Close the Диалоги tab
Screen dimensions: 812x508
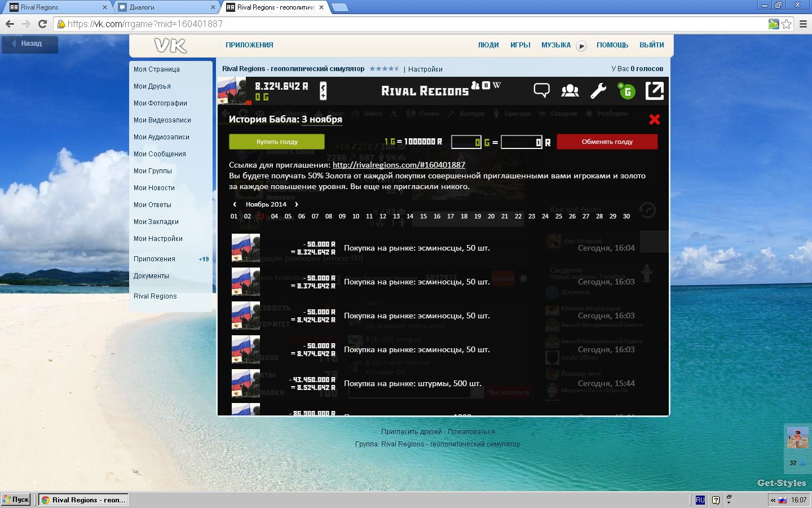(213, 7)
